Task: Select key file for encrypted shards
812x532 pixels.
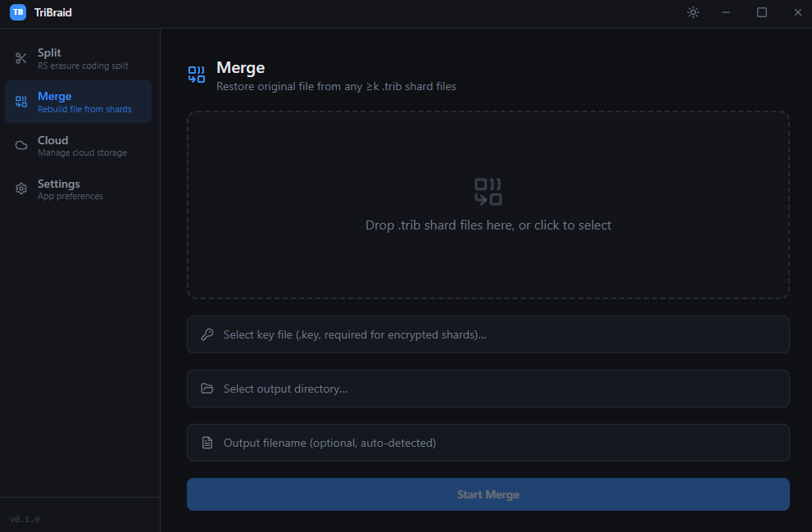Action: click(x=492, y=334)
